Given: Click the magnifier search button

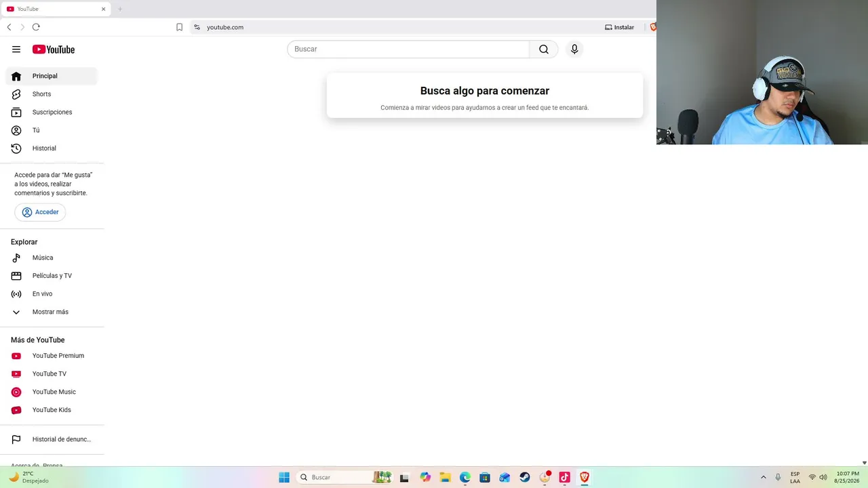Looking at the screenshot, I should click(x=544, y=49).
